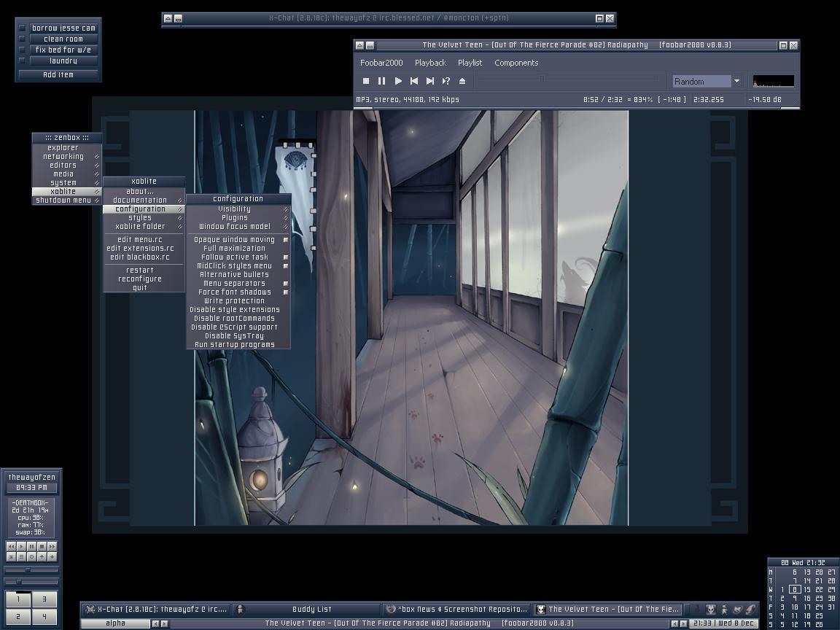
Task: Click the Buddy List icon in taskbar
Action: [240, 609]
